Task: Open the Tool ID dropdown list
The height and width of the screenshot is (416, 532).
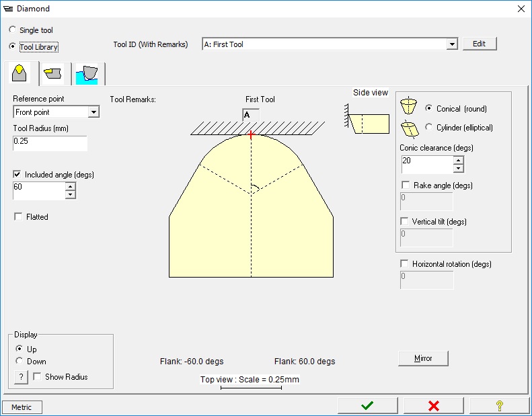Action: (451, 44)
